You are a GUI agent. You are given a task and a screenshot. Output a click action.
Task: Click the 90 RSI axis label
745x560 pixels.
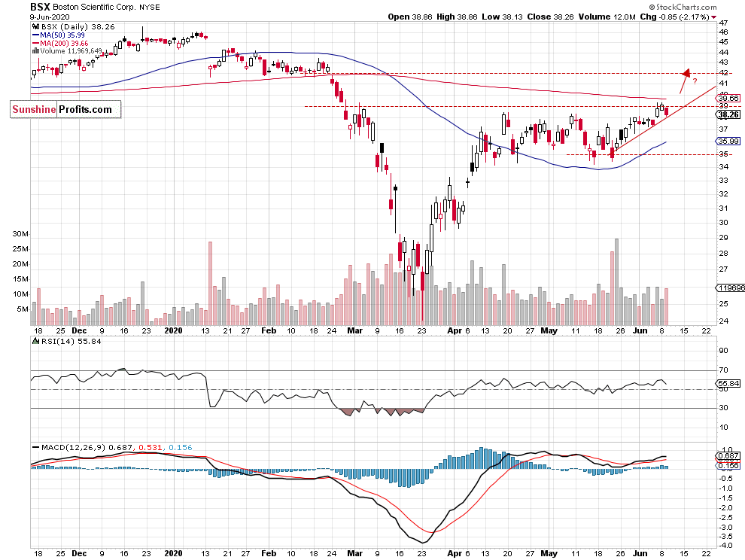(x=723, y=351)
